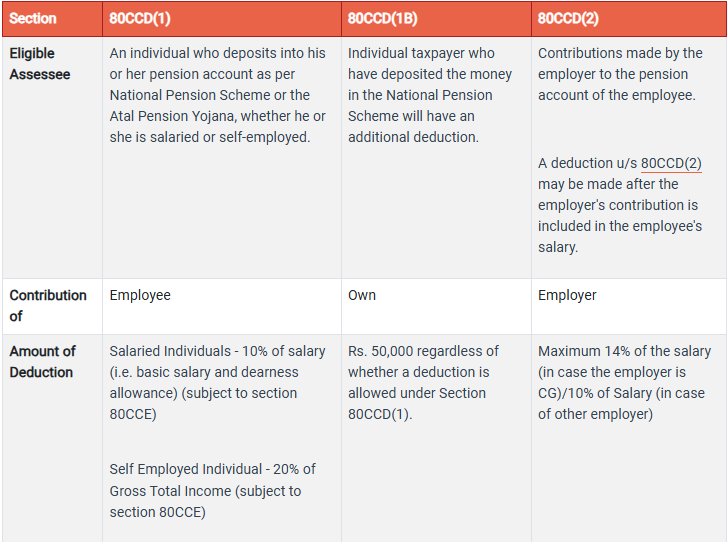This screenshot has width=727, height=542.
Task: Click the Employee cell in the Contribution row
Action: pyautogui.click(x=140, y=295)
